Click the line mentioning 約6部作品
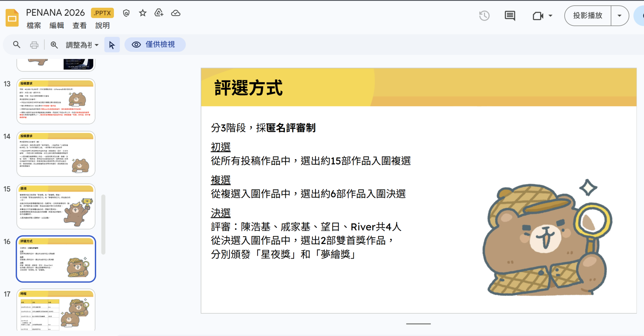 [308, 194]
